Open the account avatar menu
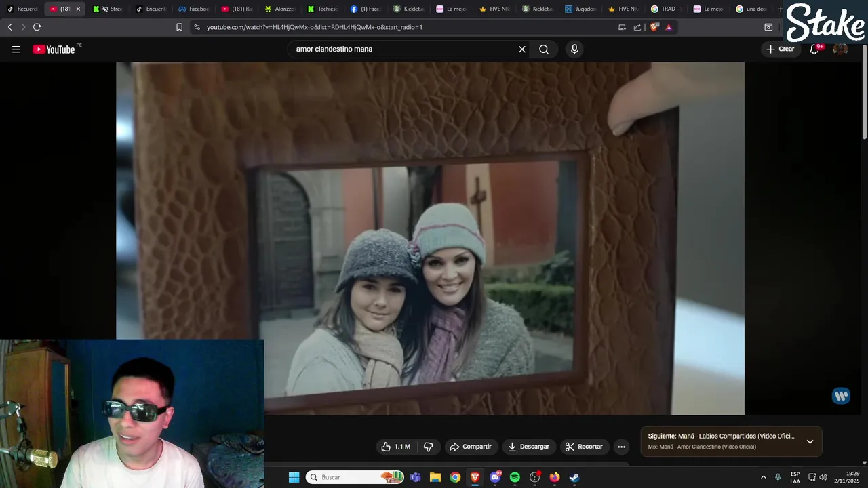The width and height of the screenshot is (868, 488). tap(840, 49)
